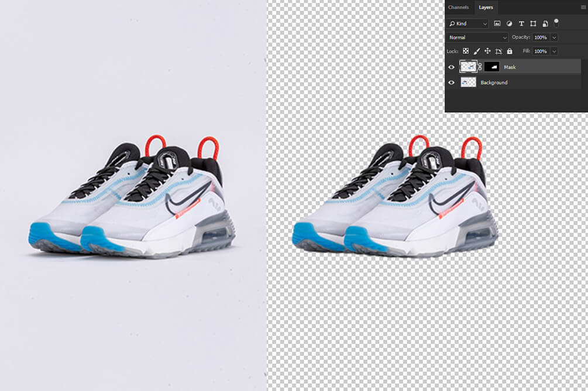Select the black layer mask thumbnail
This screenshot has width=588, height=391.
pyautogui.click(x=491, y=67)
